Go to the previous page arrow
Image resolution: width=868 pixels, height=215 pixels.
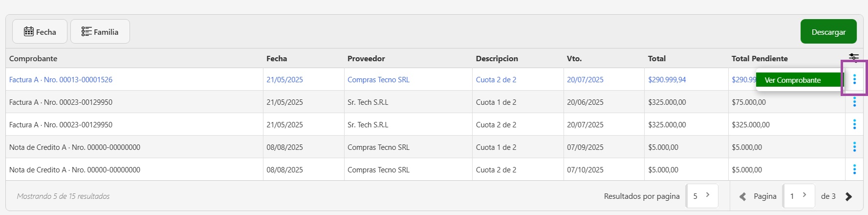pyautogui.click(x=742, y=196)
